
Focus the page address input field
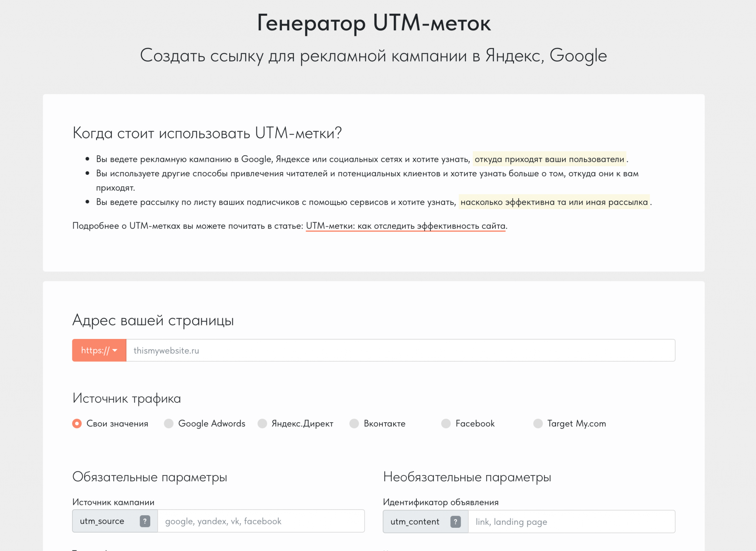point(401,350)
